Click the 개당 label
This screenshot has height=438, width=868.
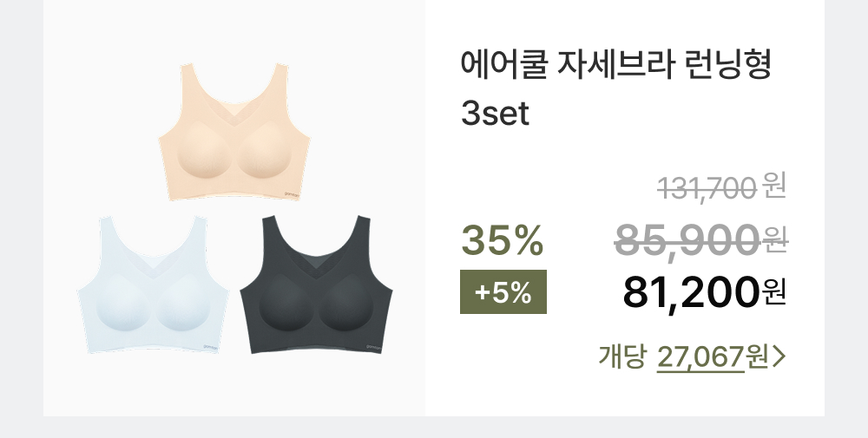[x=623, y=356]
